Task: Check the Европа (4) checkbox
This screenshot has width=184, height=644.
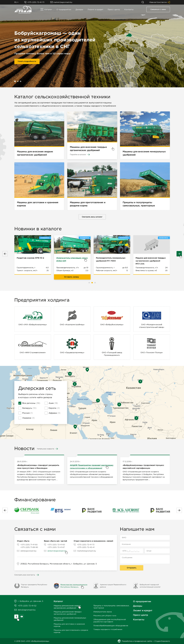Action: (x=46, y=408)
